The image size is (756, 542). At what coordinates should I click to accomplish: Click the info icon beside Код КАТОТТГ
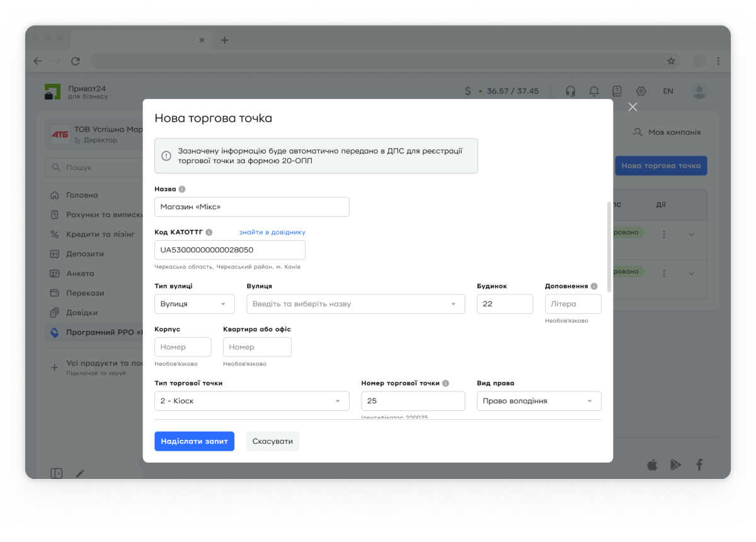209,233
